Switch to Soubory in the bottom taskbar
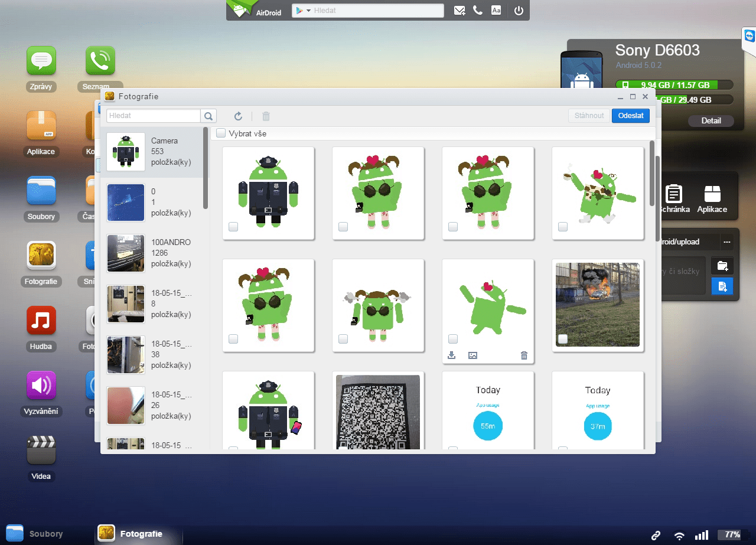Image resolution: width=756 pixels, height=545 pixels. tap(35, 534)
